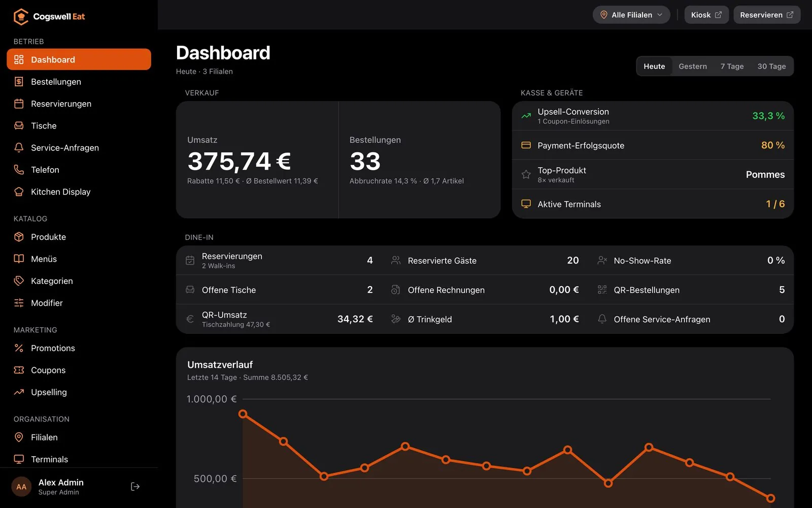Navigate to Upselling page
This screenshot has width=812, height=508.
coord(79,392)
